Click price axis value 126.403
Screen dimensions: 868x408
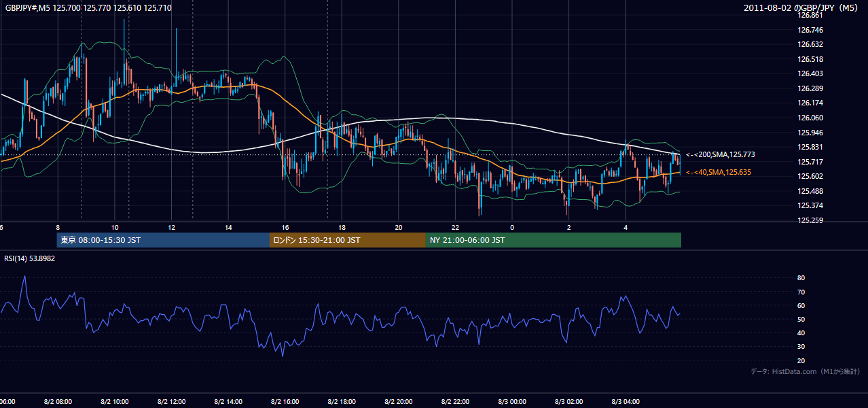[811, 73]
